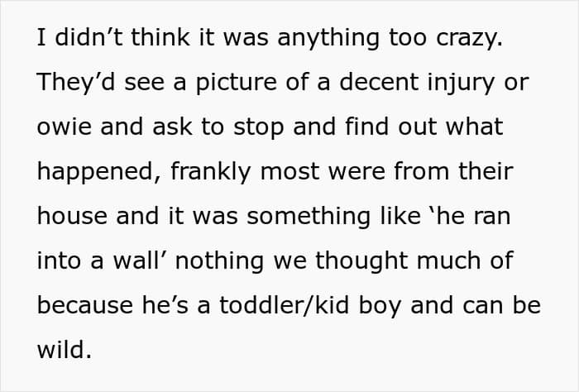Select the word 'anything' in the text

point(328,38)
